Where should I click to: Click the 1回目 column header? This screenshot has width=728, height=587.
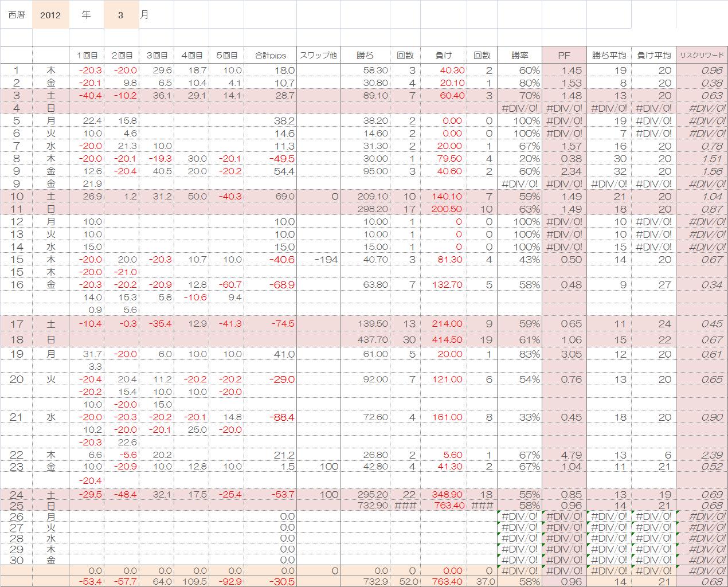coord(87,56)
